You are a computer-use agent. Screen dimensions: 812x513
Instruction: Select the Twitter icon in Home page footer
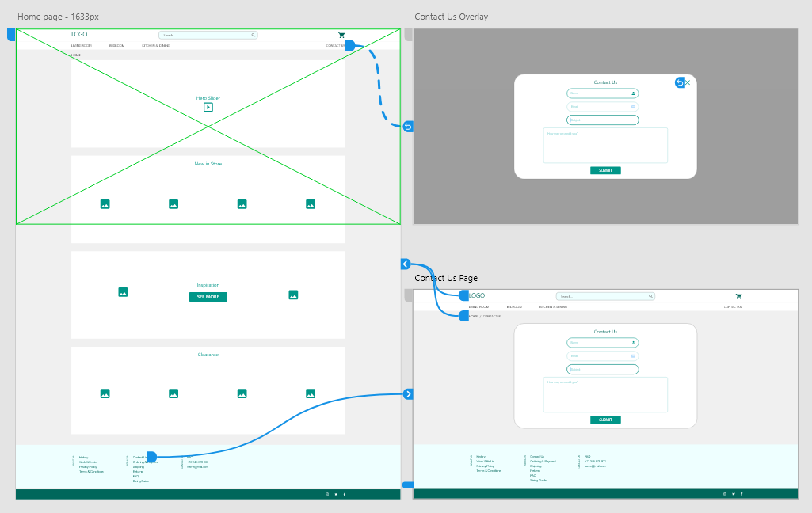click(336, 494)
